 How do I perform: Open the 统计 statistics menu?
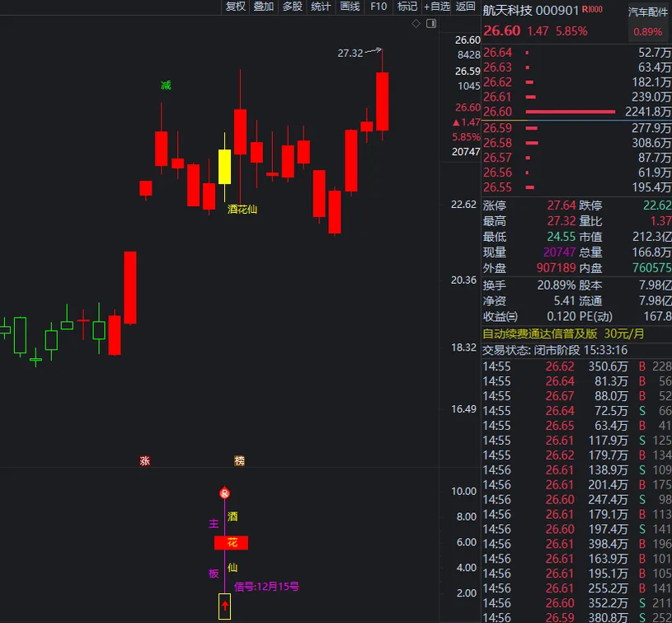(321, 7)
